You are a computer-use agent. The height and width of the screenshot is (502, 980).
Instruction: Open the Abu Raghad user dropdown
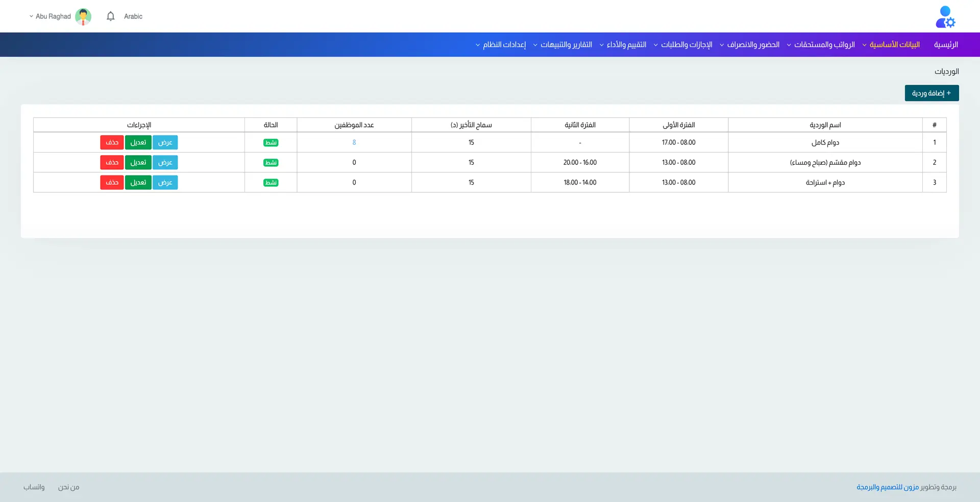(50, 16)
